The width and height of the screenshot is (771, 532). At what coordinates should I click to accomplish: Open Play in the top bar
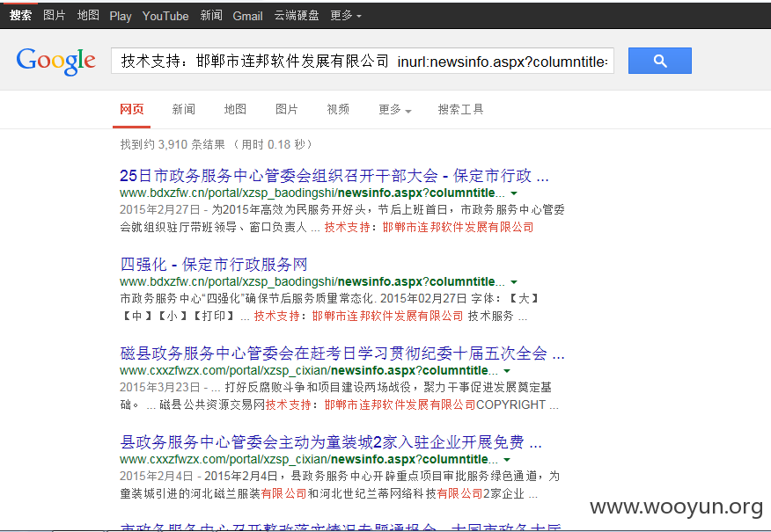pos(121,16)
